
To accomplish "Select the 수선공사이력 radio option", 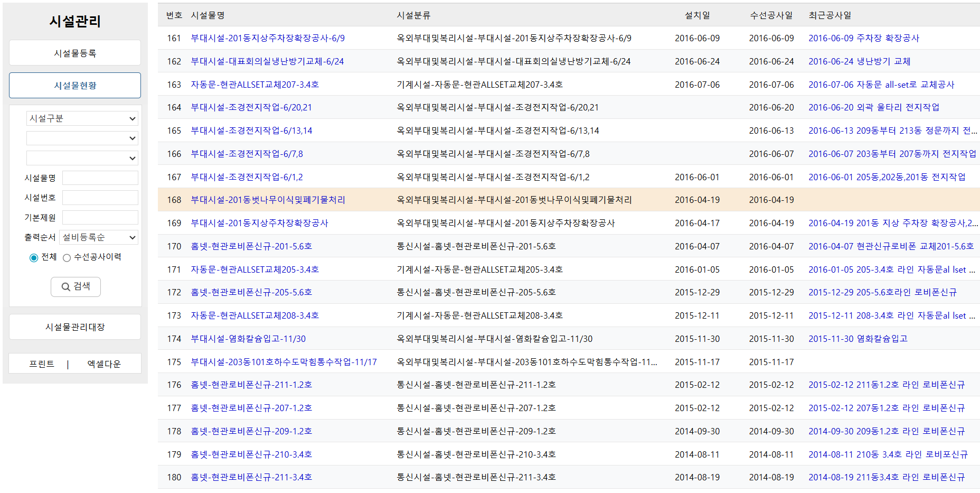I will (67, 258).
